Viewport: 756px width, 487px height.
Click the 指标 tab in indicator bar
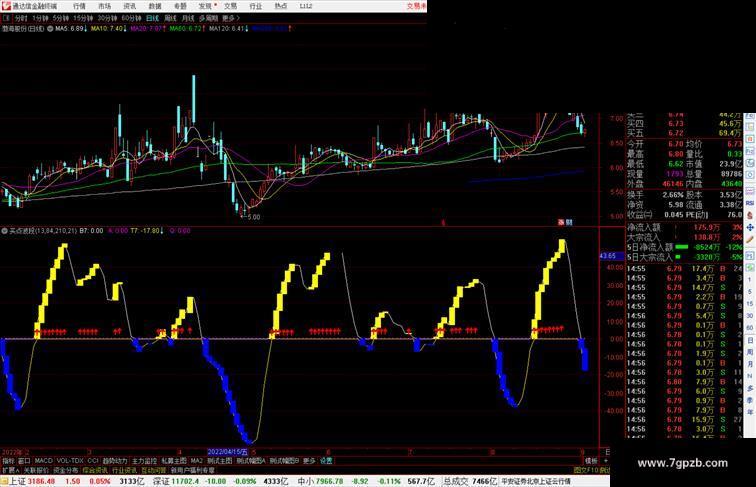point(8,461)
